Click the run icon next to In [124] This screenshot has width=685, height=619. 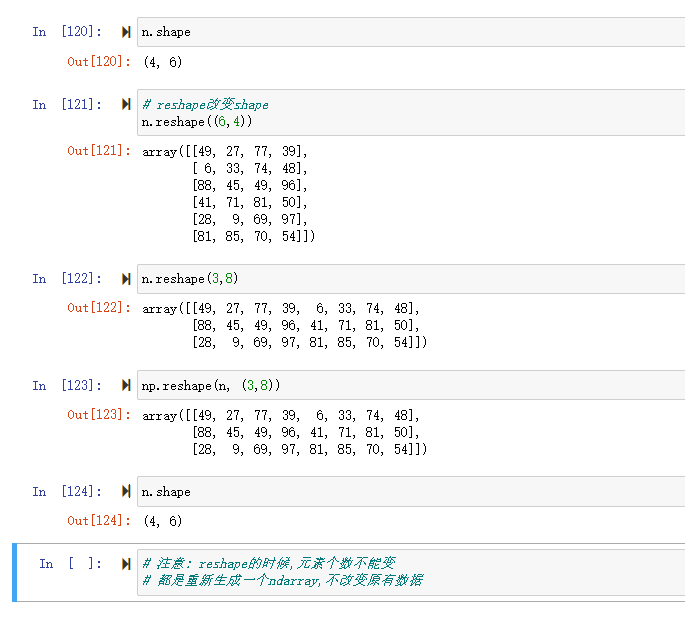click(126, 492)
